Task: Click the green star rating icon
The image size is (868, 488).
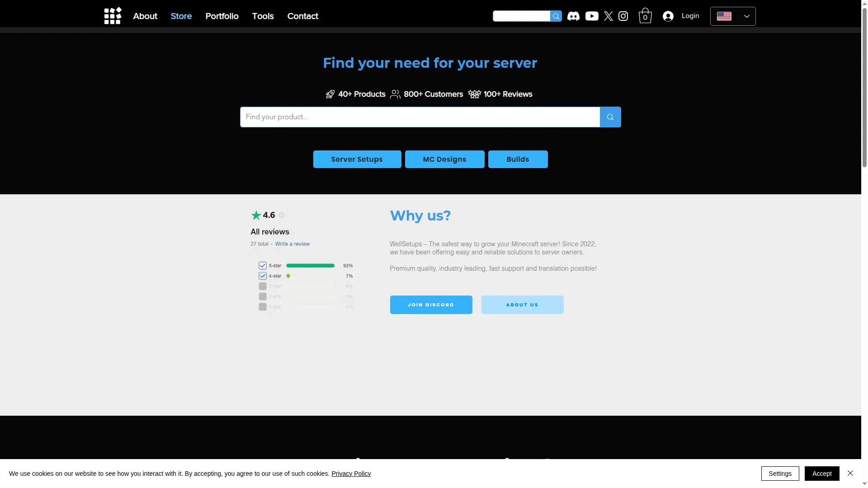Action: [256, 215]
